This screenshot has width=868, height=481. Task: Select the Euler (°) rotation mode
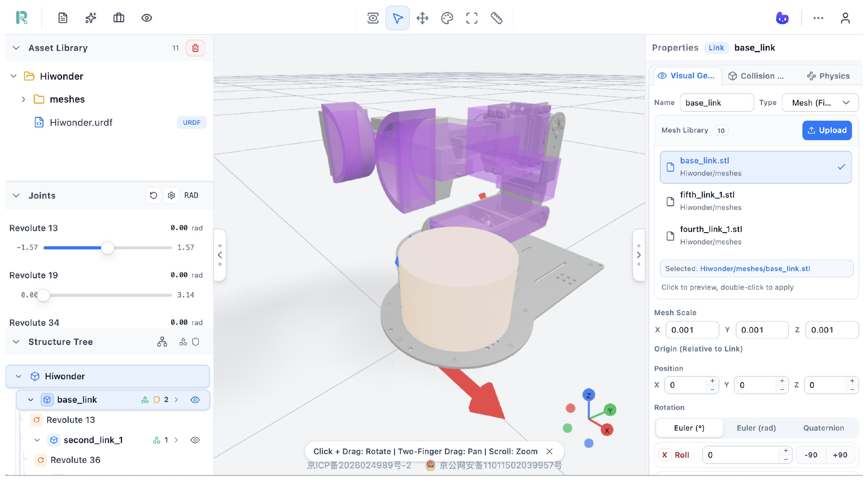[x=689, y=428]
